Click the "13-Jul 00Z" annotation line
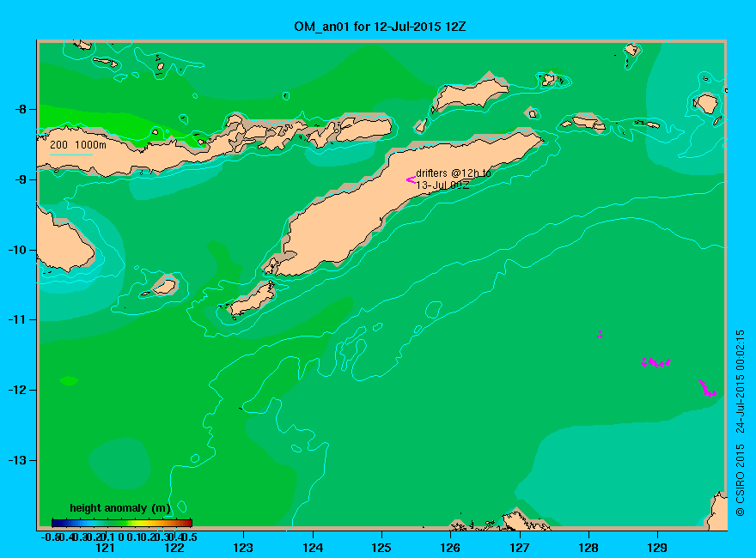Screen dimensions: 756x558 click(442, 185)
